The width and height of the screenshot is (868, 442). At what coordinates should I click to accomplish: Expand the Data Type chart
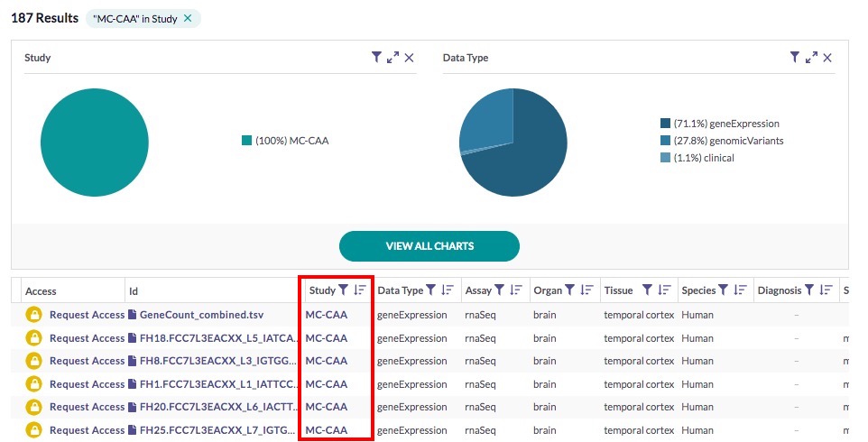click(811, 58)
